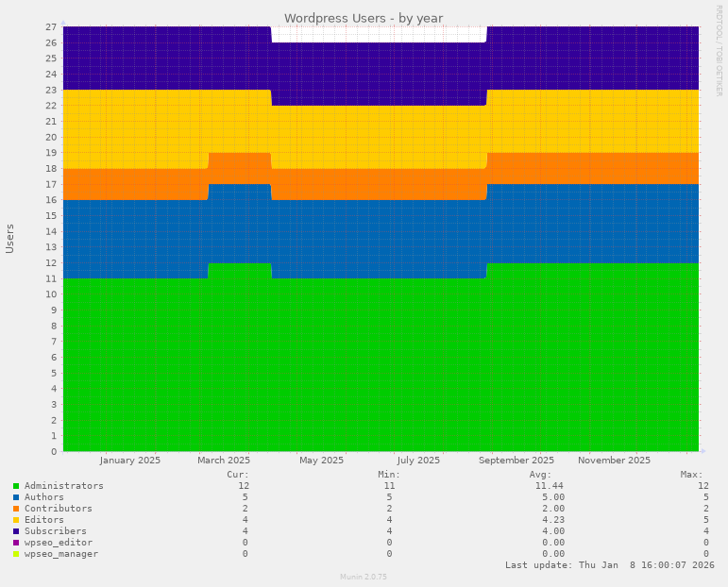
Task: Click the y-axis tick label 27
Action: (x=51, y=27)
